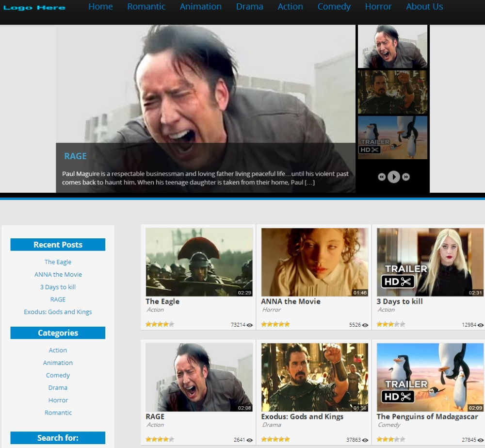
Task: Click the views eye icon beside 37863
Action: click(x=365, y=440)
